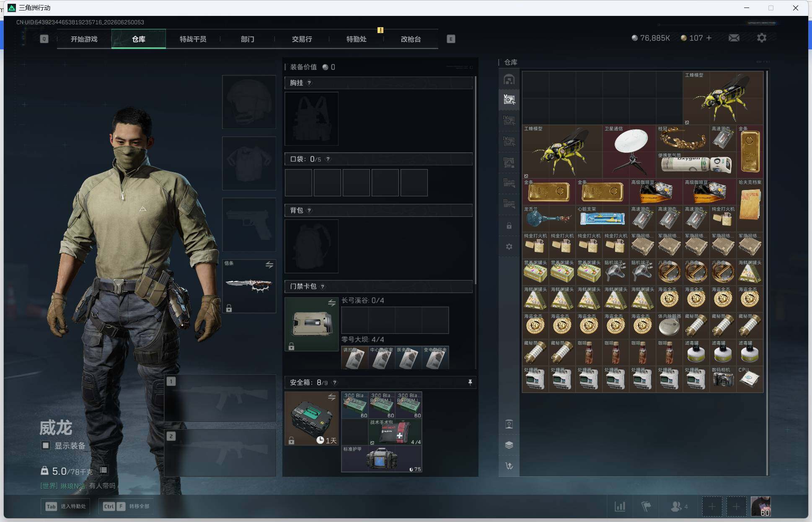Select the empty pistol slot

pyautogui.click(x=249, y=225)
